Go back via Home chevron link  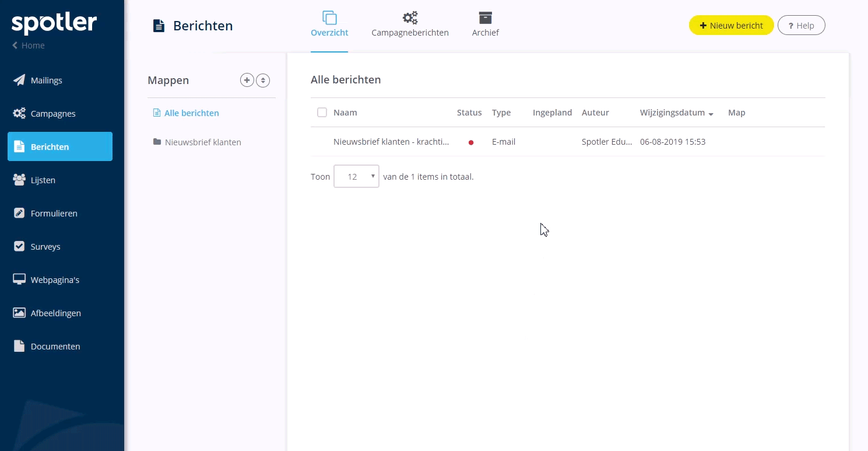point(29,46)
